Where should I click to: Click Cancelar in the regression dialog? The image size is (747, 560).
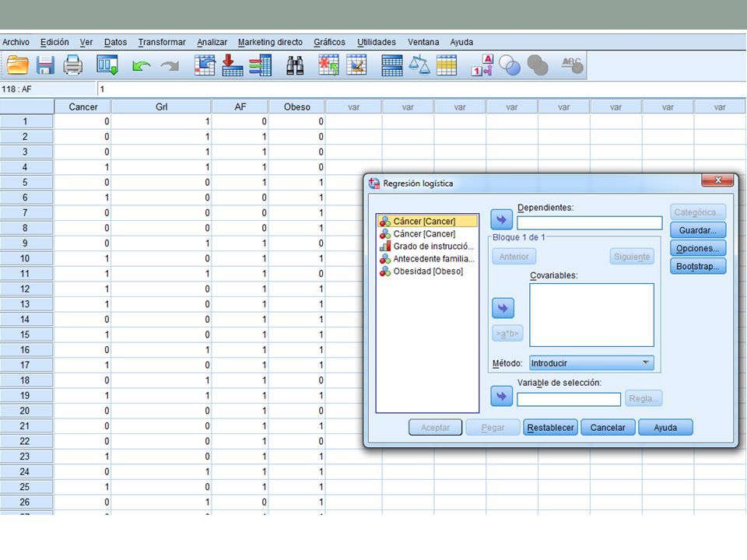608,428
